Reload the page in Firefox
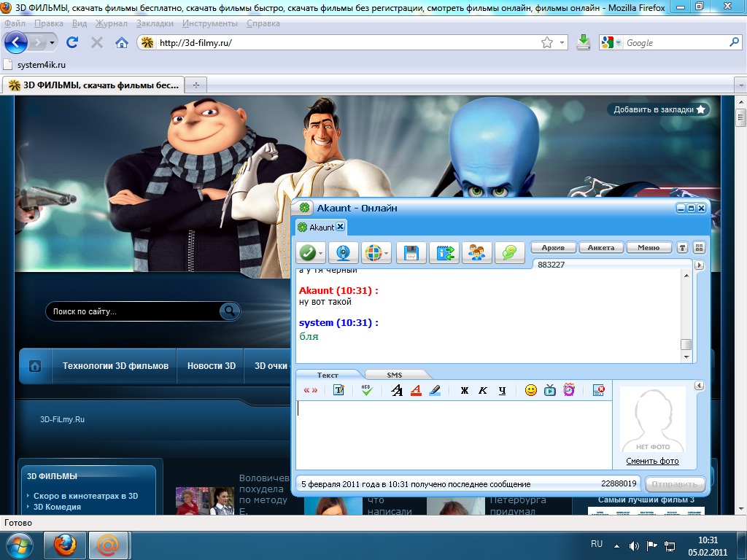 [x=72, y=42]
